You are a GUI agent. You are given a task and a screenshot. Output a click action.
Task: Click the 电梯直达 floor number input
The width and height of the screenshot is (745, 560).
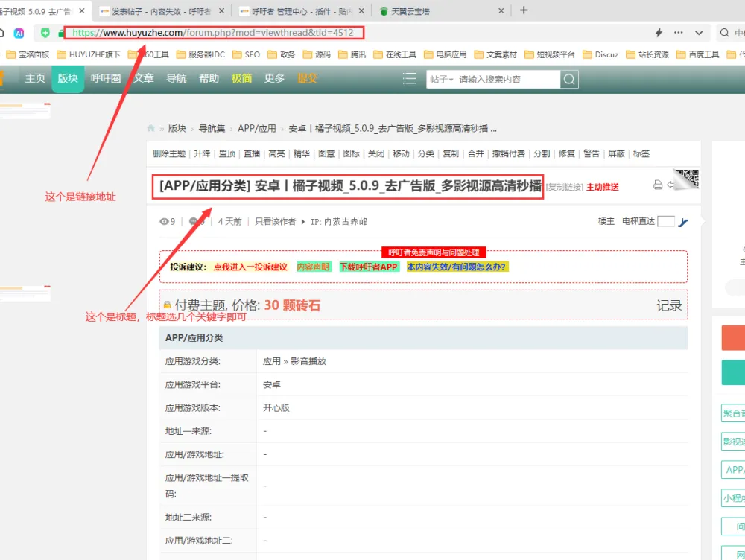[666, 221]
